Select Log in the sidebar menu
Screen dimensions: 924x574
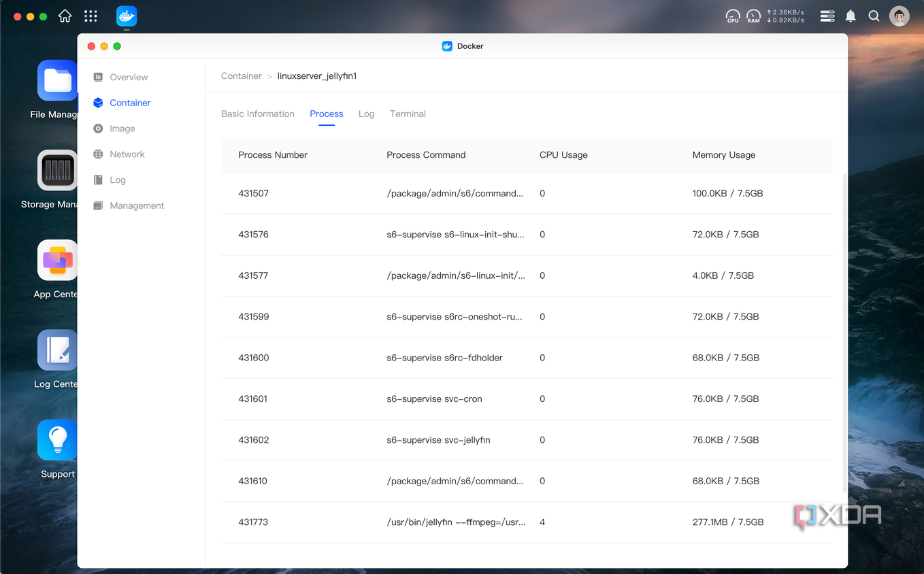[118, 180]
